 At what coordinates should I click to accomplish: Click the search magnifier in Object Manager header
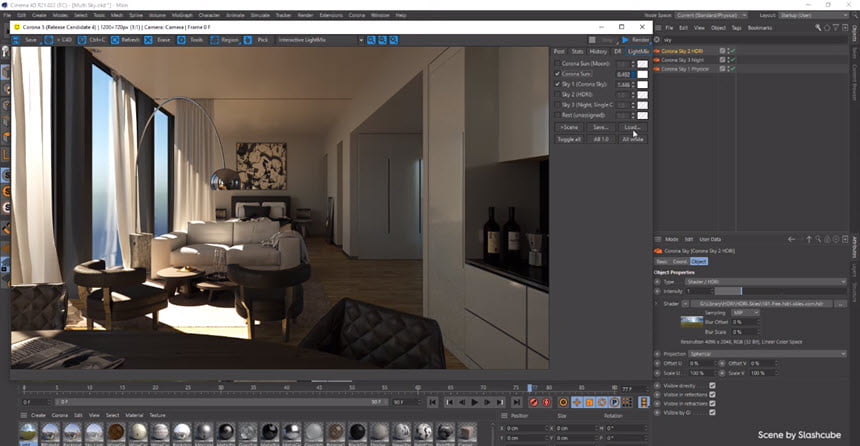818,27
